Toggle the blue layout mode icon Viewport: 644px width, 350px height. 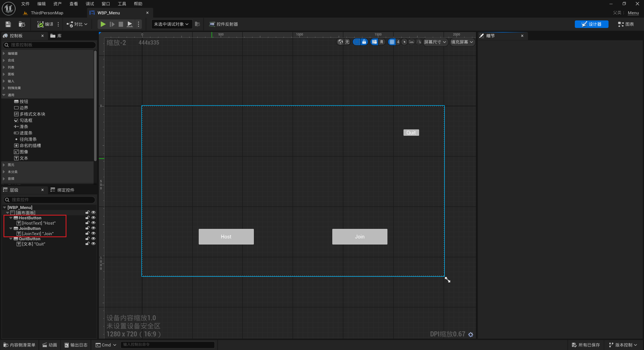(x=375, y=42)
